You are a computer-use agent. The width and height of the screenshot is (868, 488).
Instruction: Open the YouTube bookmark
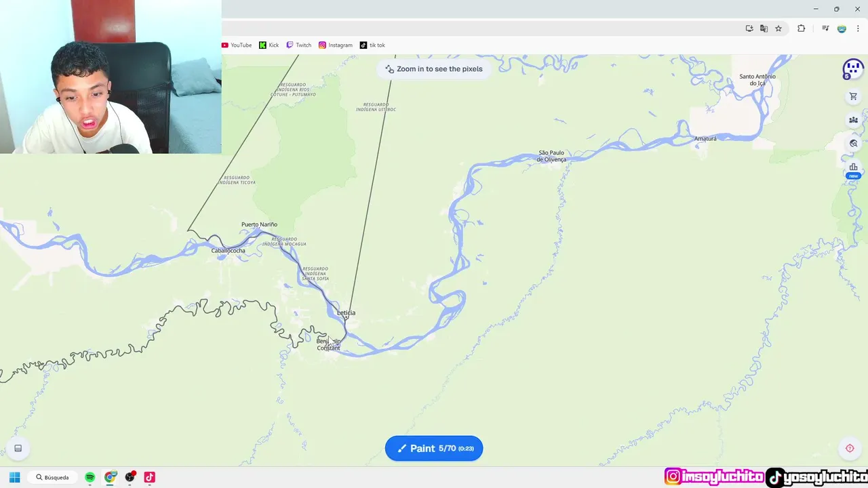click(237, 45)
